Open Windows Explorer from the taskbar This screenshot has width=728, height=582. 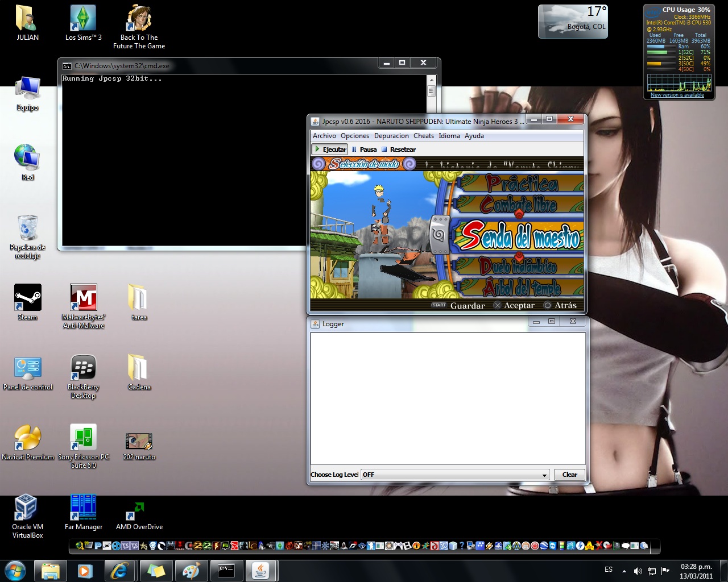(51, 571)
